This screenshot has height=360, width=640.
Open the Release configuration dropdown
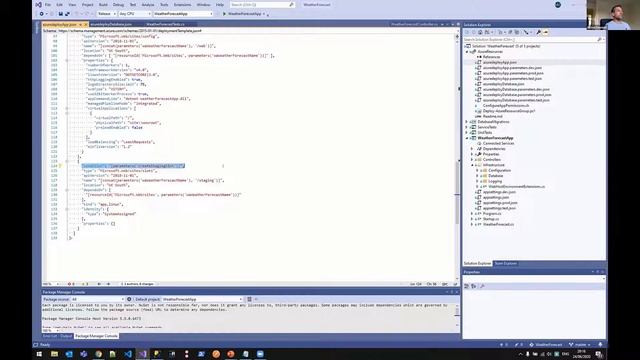coord(107,14)
